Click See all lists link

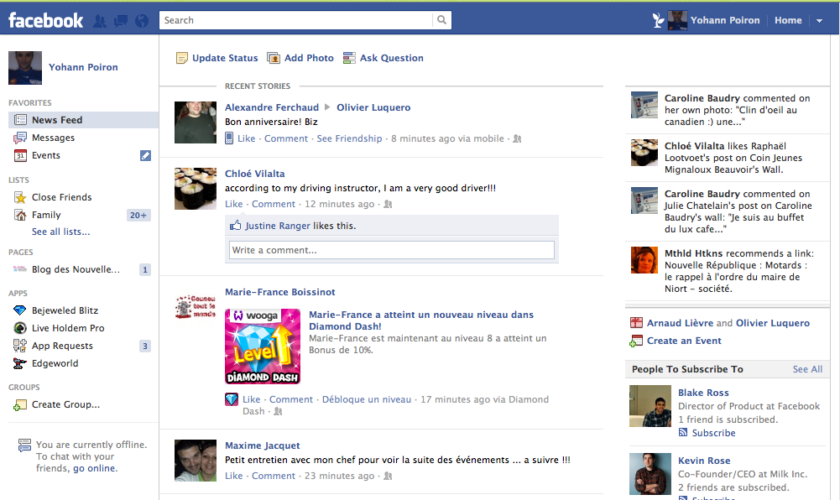tap(61, 232)
